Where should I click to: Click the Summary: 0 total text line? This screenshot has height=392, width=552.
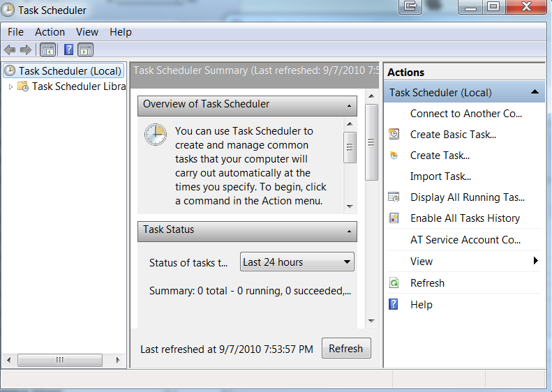point(250,291)
